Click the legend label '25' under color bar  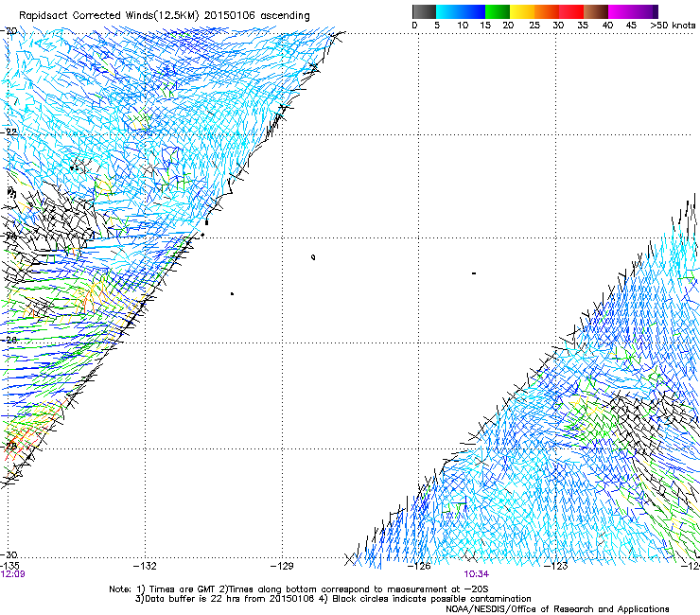(534, 26)
